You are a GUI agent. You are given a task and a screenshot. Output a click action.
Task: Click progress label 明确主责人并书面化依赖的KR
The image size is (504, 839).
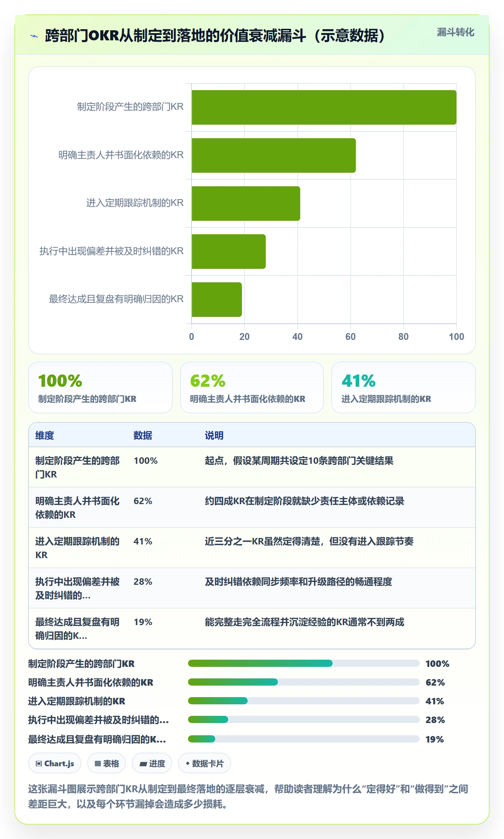coord(91,682)
